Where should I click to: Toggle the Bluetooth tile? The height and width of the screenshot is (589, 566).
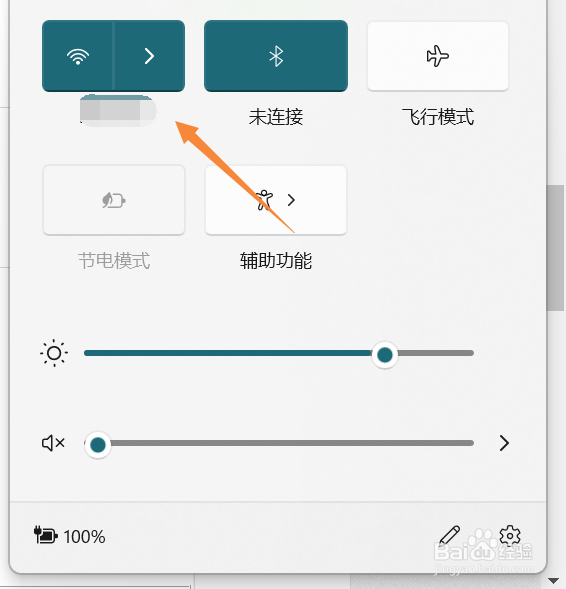click(x=276, y=56)
